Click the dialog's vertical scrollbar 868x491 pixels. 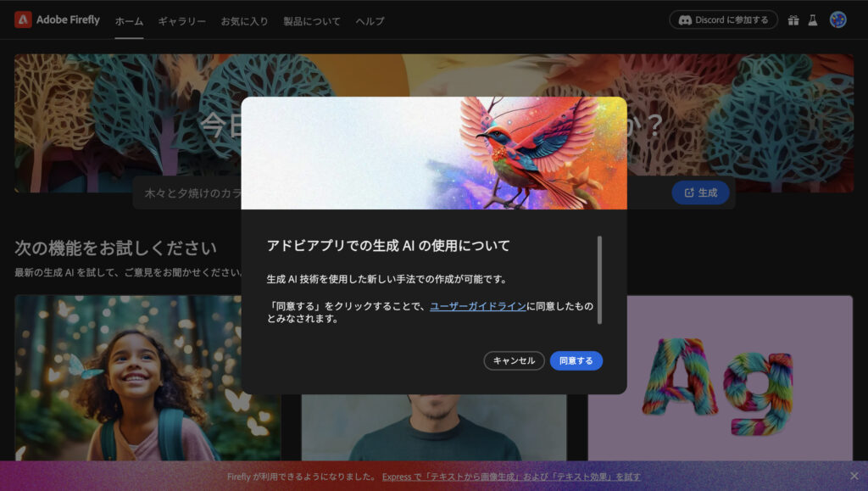click(599, 280)
